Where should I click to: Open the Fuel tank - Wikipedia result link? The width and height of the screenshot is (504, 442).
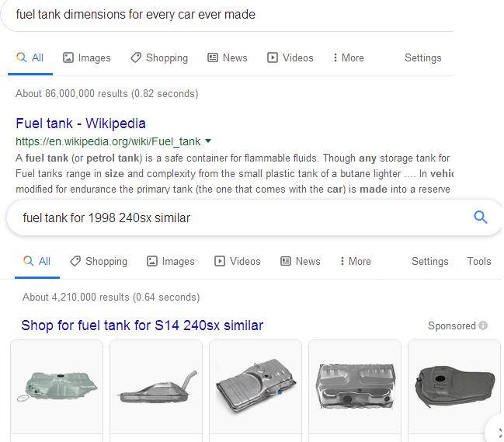point(81,124)
